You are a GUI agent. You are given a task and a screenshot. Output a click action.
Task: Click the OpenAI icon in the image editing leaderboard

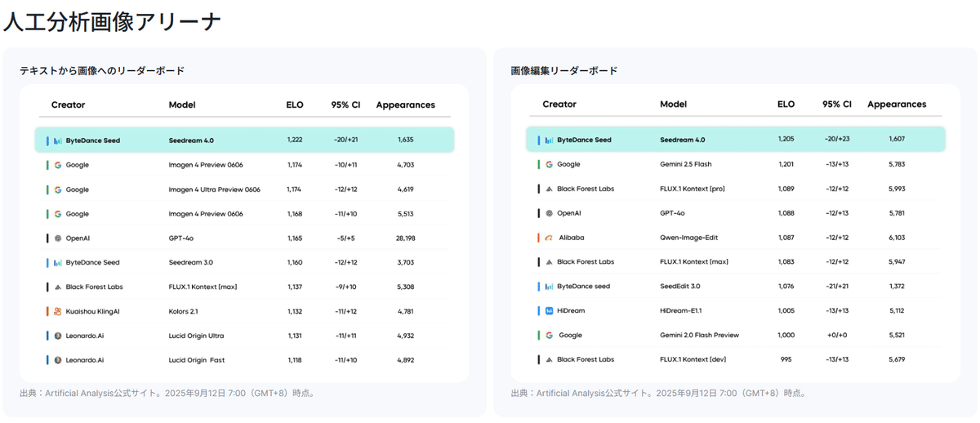[549, 213]
